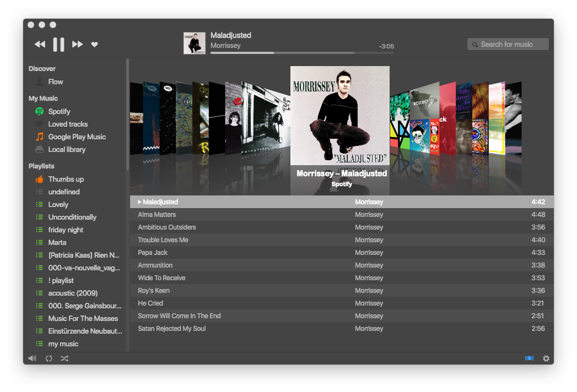
Task: Play the He Cried track
Action: (342, 303)
